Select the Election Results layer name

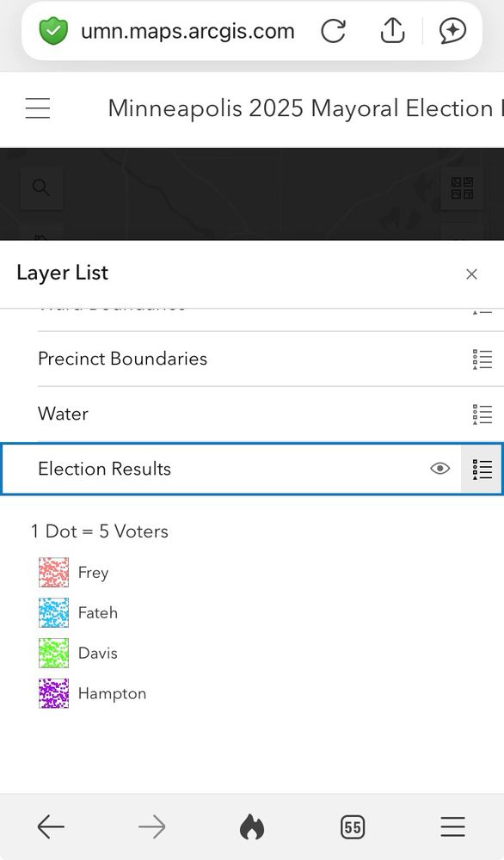click(104, 469)
